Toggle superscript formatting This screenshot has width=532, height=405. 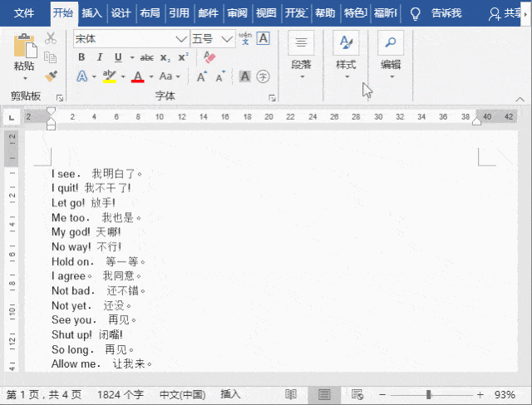[x=184, y=57]
